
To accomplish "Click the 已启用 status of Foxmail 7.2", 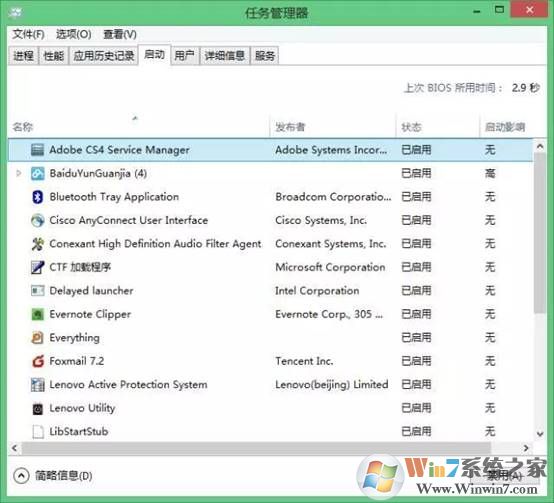I will point(416,361).
